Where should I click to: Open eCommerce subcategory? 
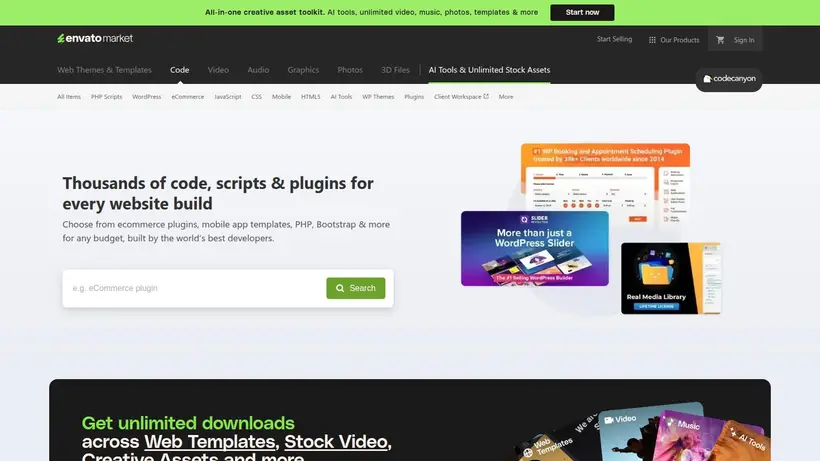tap(188, 97)
